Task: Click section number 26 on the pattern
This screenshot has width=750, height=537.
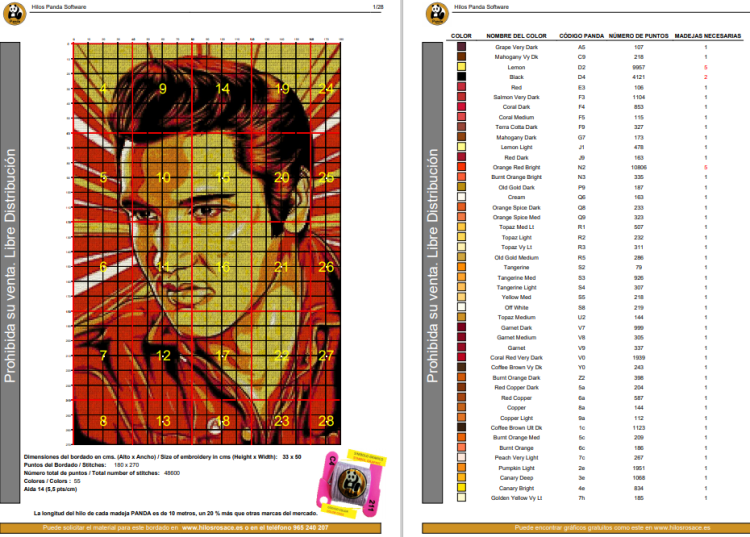Action: pos(326,266)
